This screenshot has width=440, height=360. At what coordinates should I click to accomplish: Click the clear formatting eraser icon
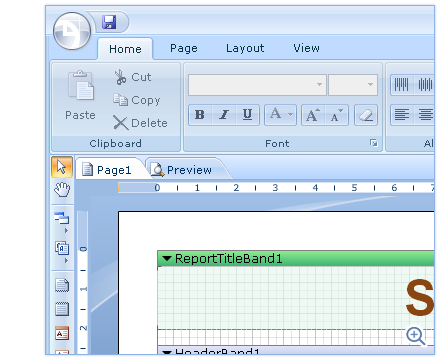pyautogui.click(x=366, y=115)
